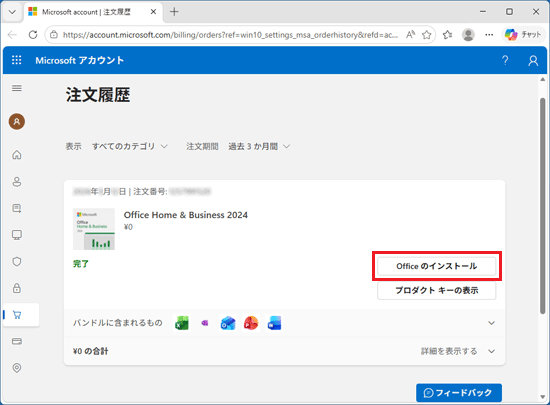The height and width of the screenshot is (405, 550).
Task: Reload the page with refresh button
Action: pyautogui.click(x=33, y=35)
